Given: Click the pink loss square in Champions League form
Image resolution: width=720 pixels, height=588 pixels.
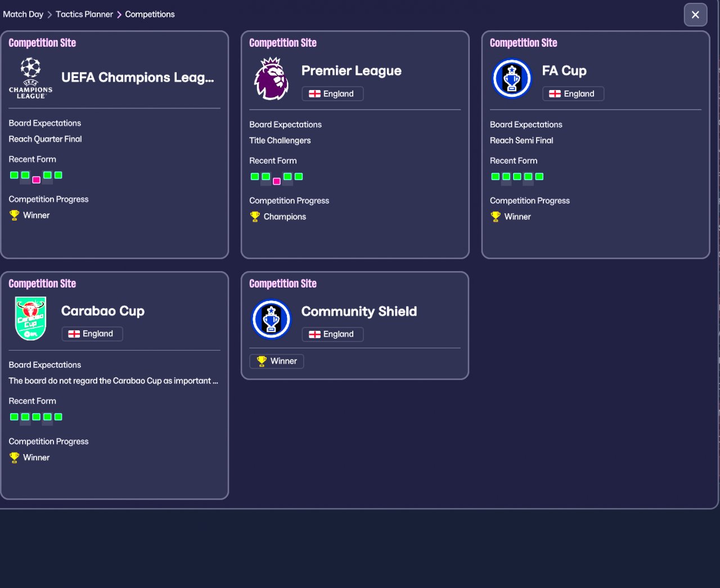Looking at the screenshot, I should click(36, 180).
